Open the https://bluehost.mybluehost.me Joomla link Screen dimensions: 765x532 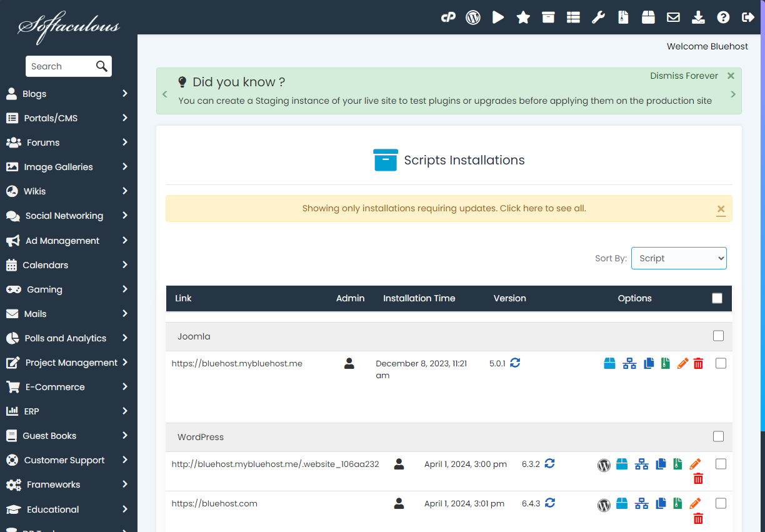[x=237, y=363]
